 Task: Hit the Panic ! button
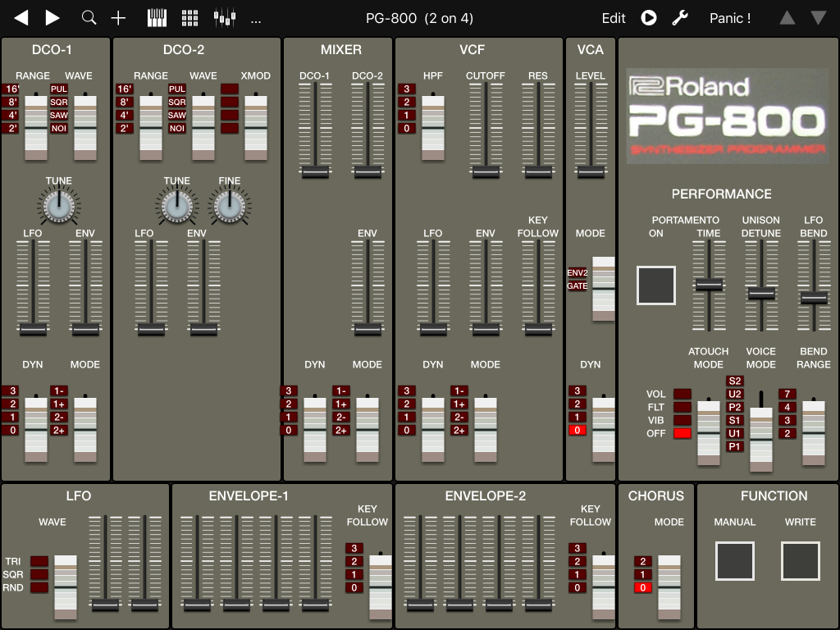(729, 18)
